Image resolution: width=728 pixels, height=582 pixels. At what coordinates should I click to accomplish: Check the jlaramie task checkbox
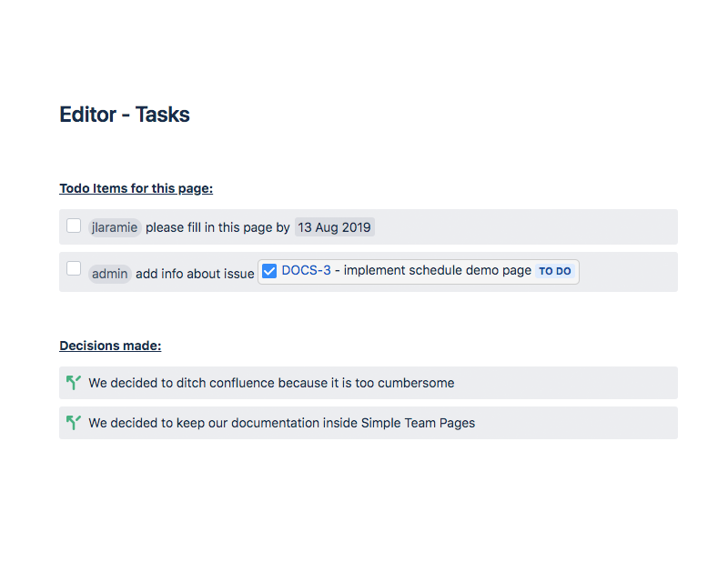click(74, 226)
